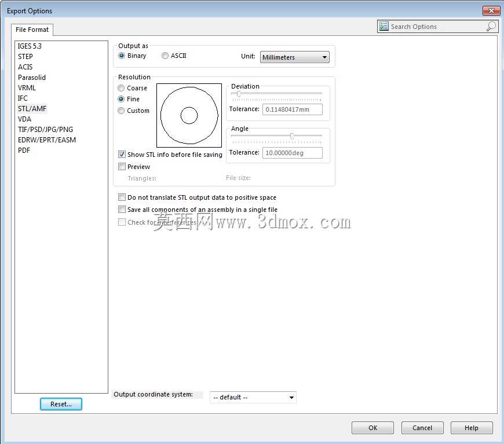Open the Unit Millimeters dropdown
The height and width of the screenshot is (444, 504).
tap(294, 57)
